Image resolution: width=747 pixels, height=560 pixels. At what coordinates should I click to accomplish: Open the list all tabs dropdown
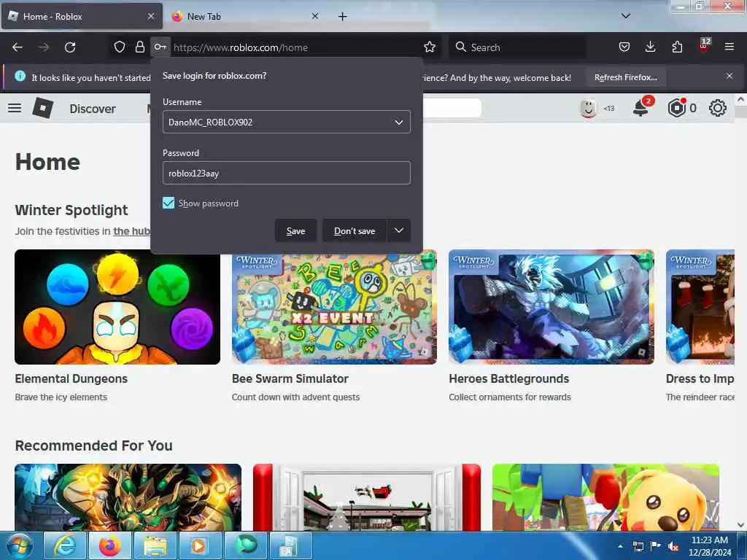click(626, 16)
